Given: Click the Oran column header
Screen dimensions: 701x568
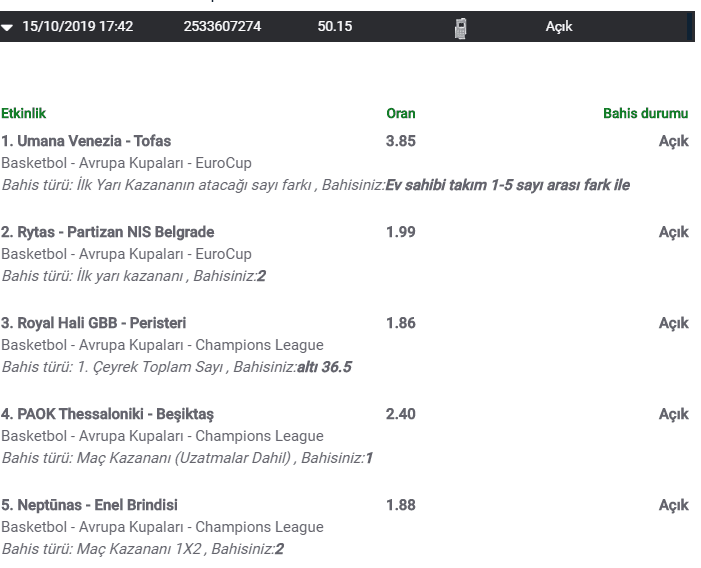Looking at the screenshot, I should (401, 114).
